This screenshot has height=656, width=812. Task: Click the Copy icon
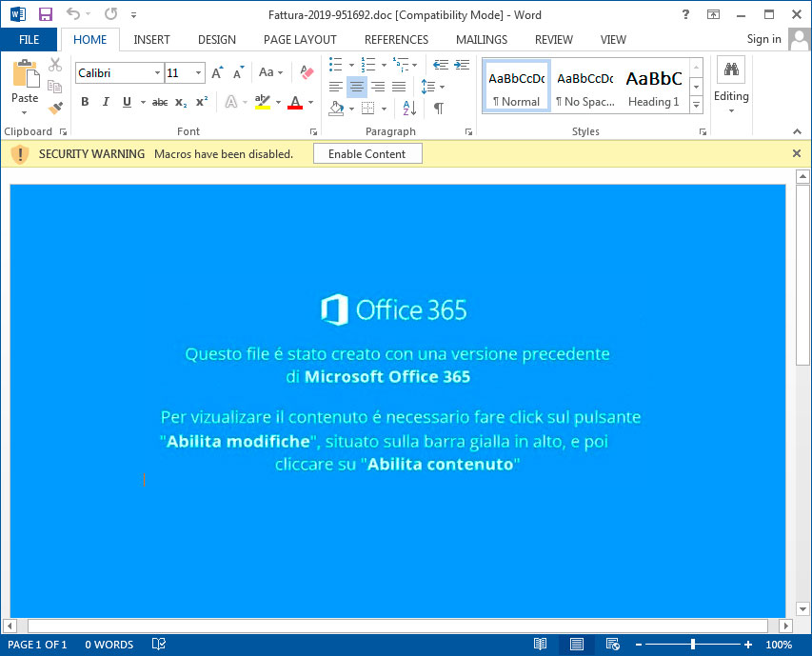pyautogui.click(x=54, y=87)
